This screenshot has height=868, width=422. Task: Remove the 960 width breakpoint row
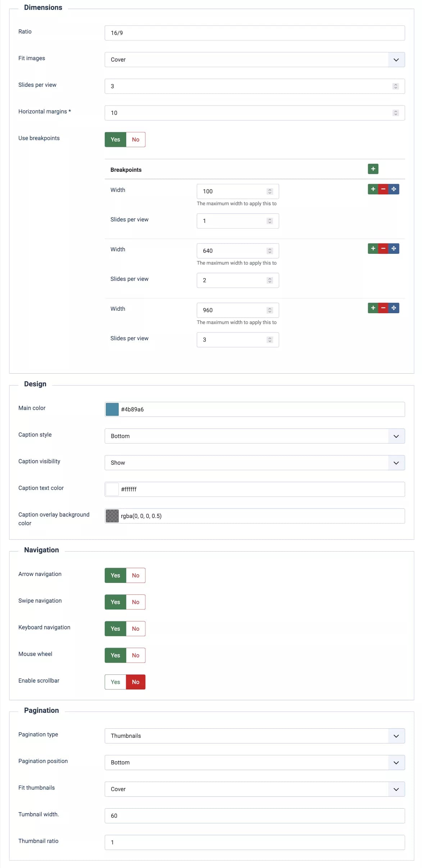click(x=383, y=308)
